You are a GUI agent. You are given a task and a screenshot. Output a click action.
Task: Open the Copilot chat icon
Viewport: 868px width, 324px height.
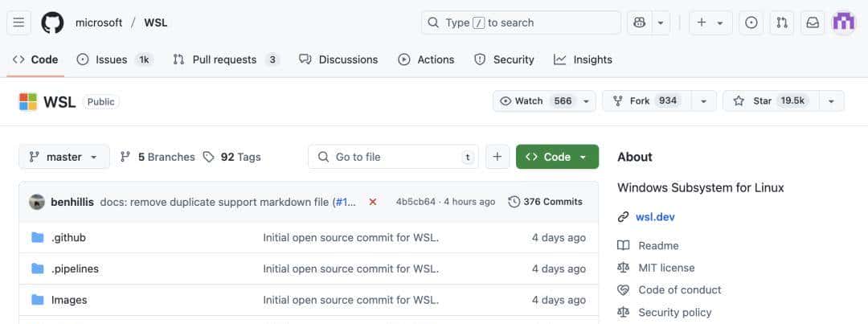coord(640,23)
